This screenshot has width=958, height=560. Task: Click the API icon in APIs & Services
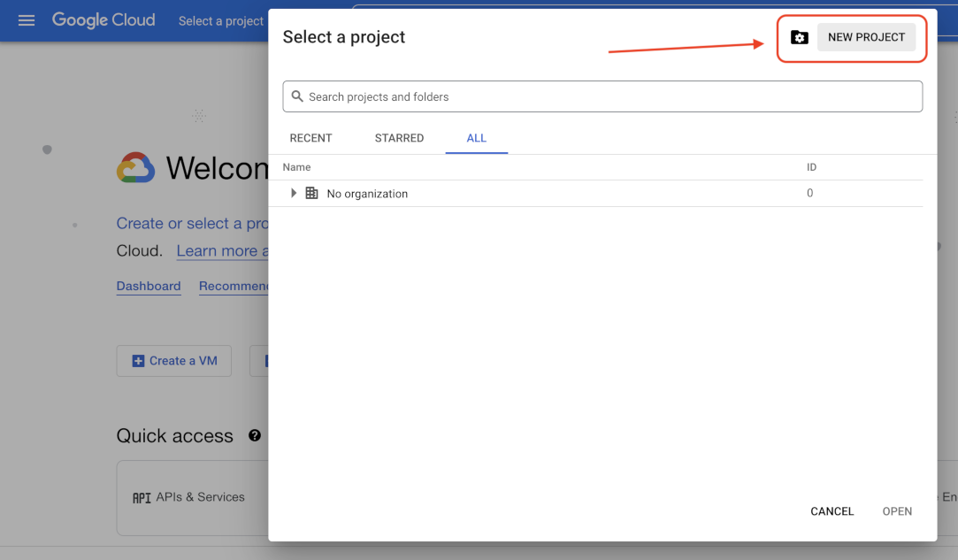click(x=142, y=497)
